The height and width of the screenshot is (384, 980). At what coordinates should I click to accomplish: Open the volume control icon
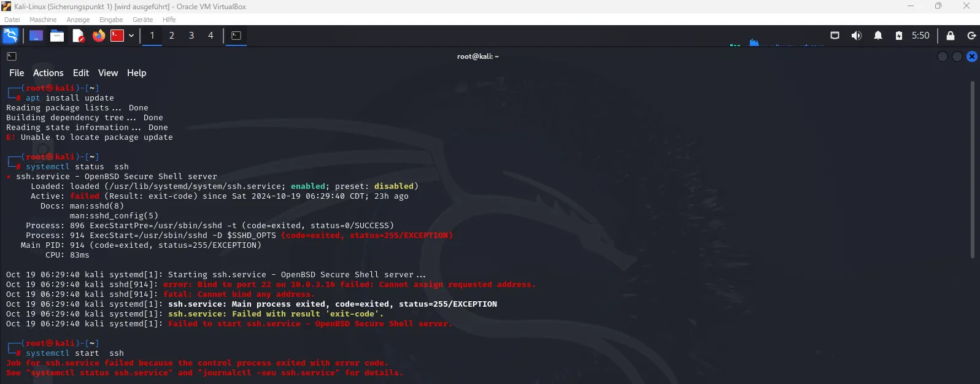coord(856,36)
